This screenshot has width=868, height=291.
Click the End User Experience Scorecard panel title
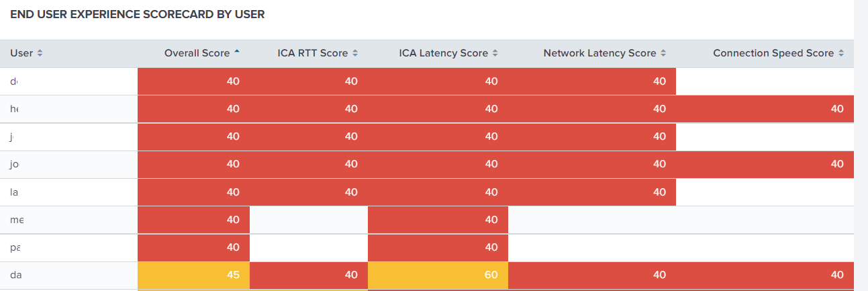[138, 14]
